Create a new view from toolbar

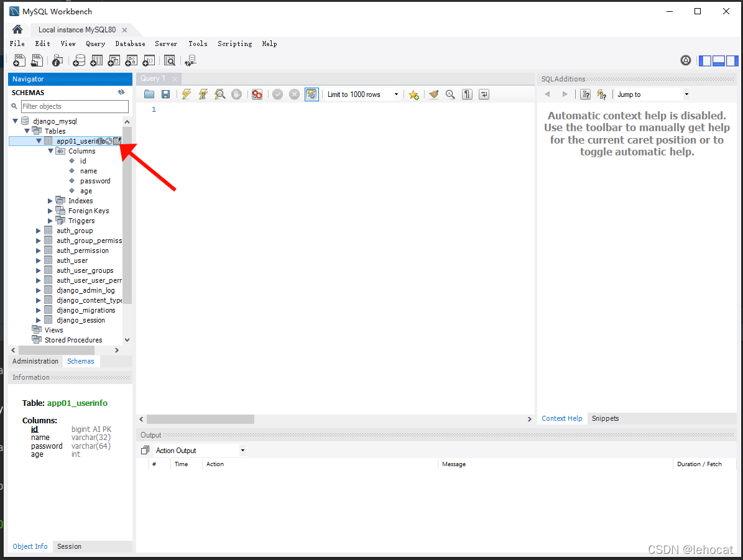[114, 60]
